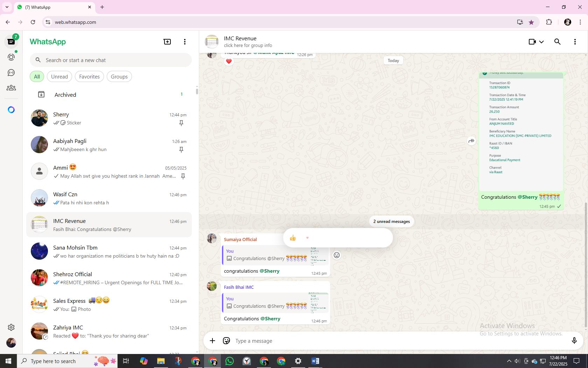This screenshot has height=368, width=588.
Task: Select the Groups filter chip
Action: [x=119, y=77]
